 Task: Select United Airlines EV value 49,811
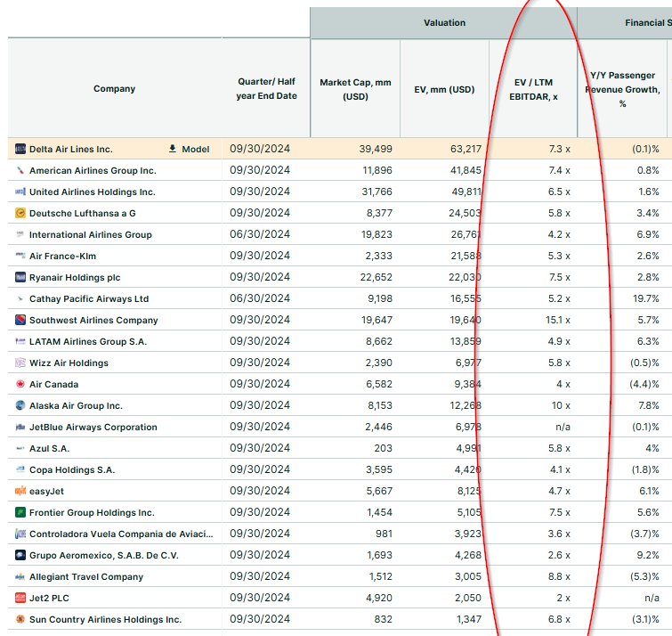pyautogui.click(x=466, y=192)
